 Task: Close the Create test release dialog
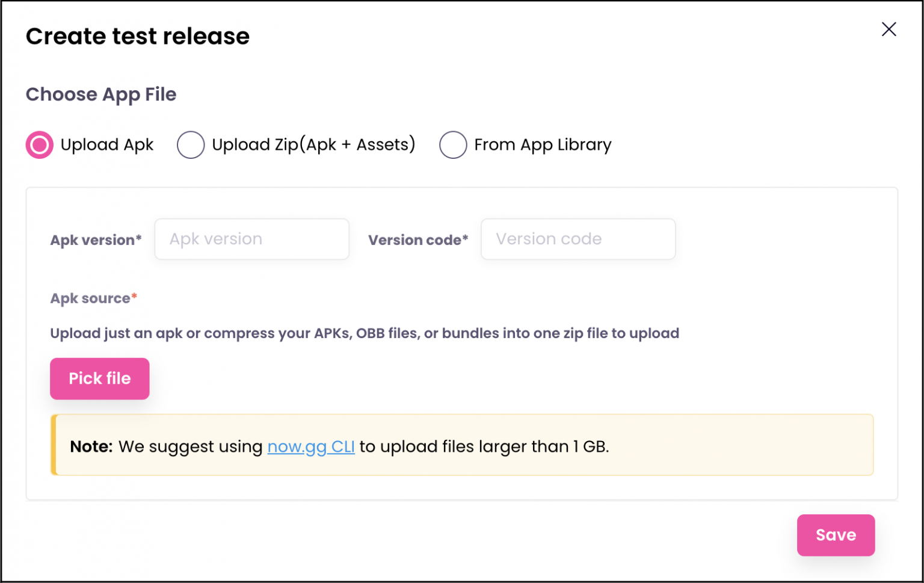889,29
